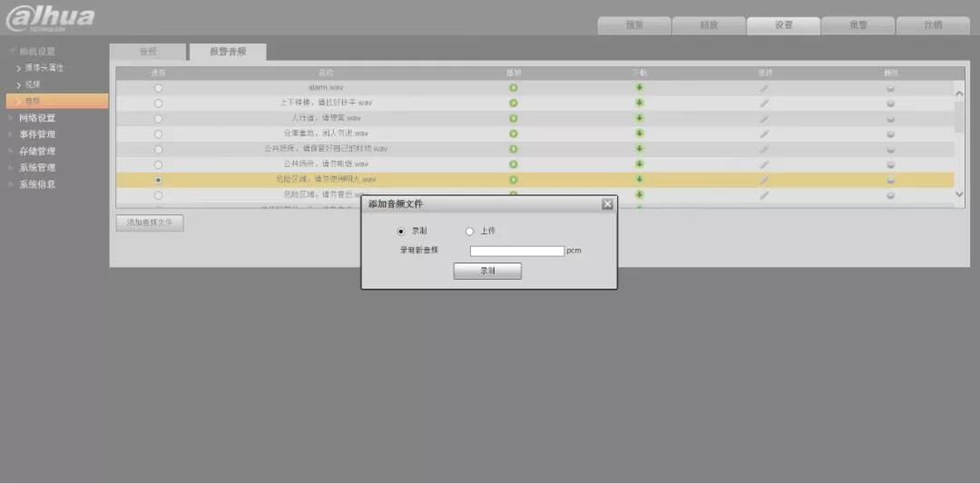Edit the name of highlighted yellow row
Viewport: 980px width, 484px height.
point(764,180)
